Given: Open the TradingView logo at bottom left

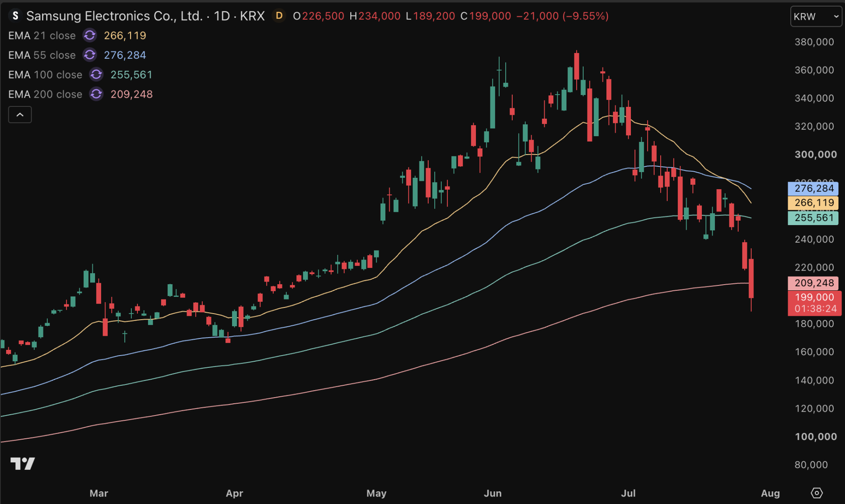Looking at the screenshot, I should point(22,463).
